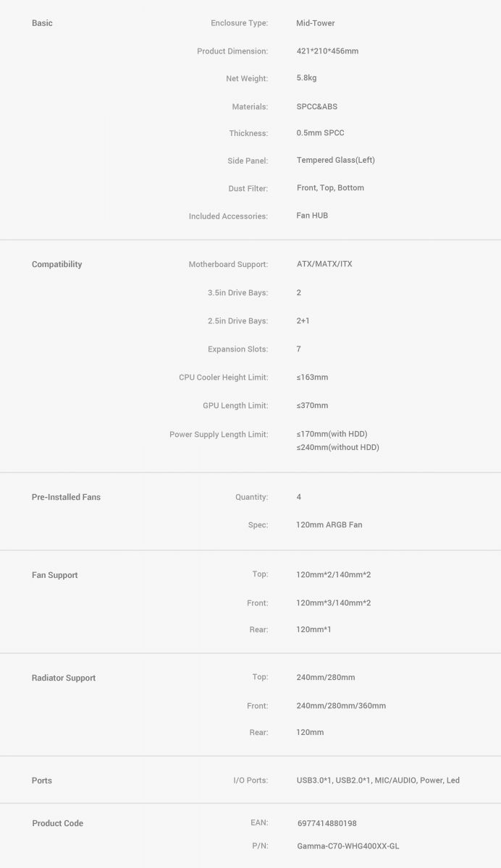Click the Fan Support section heading
This screenshot has width=501, height=868.
click(54, 576)
